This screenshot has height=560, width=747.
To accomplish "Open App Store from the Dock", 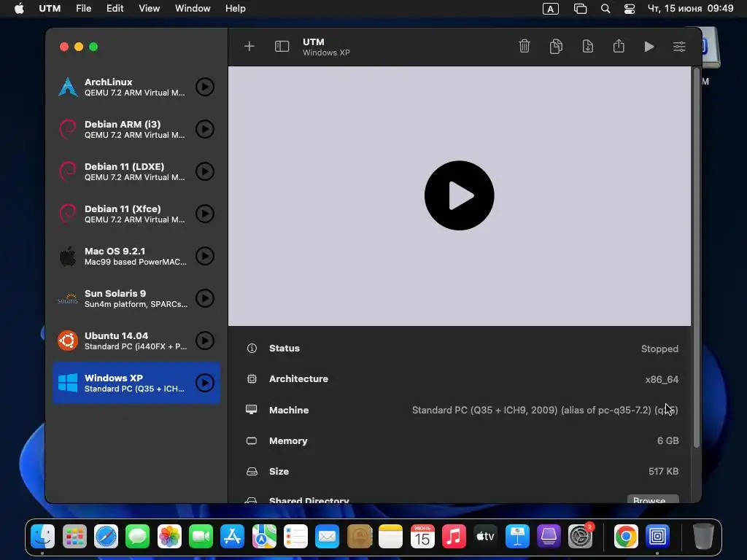I will (x=233, y=537).
